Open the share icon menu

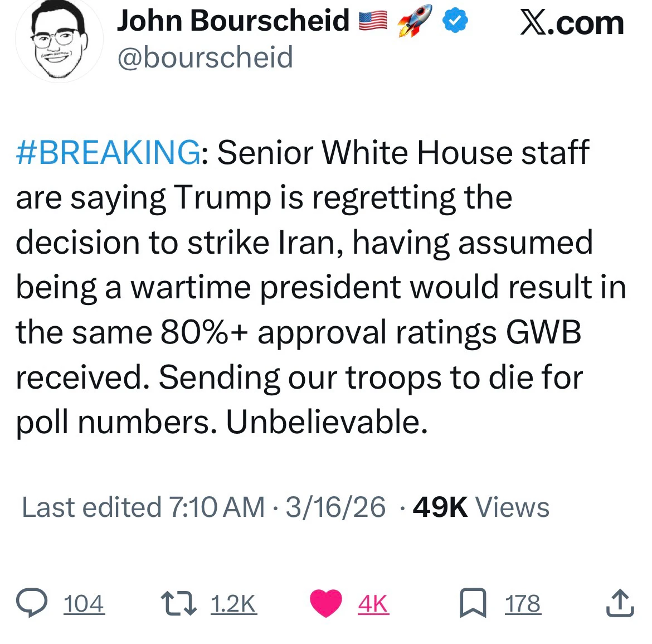coord(620,604)
